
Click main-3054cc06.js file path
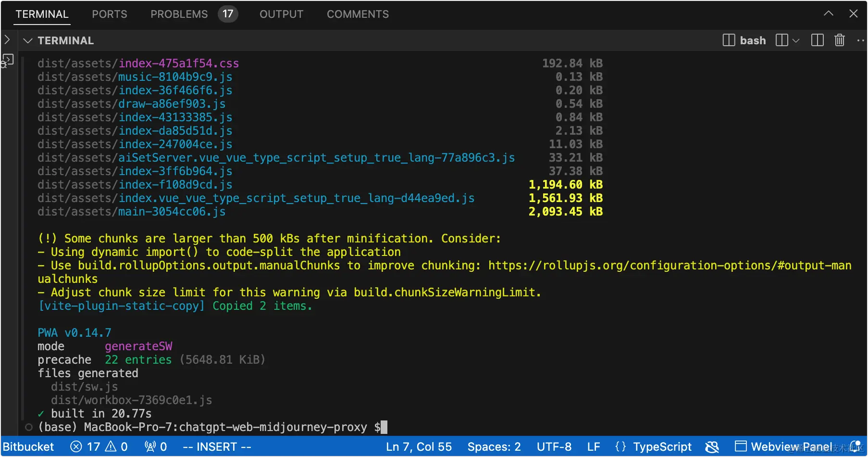(x=131, y=212)
